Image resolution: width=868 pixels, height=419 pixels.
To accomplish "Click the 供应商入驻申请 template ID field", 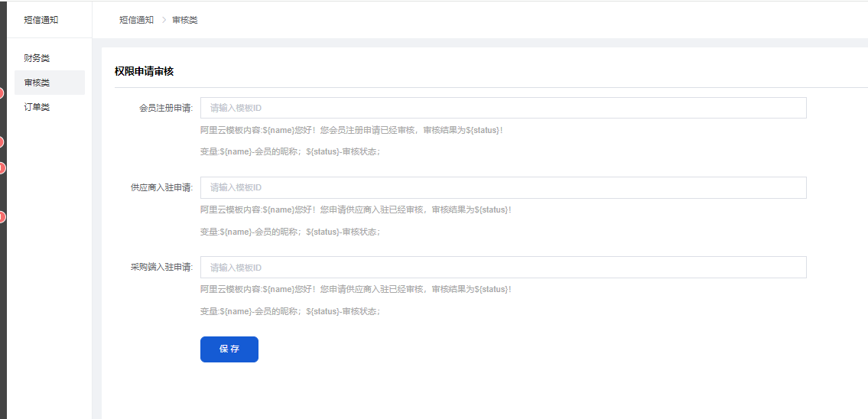I will pyautogui.click(x=502, y=187).
